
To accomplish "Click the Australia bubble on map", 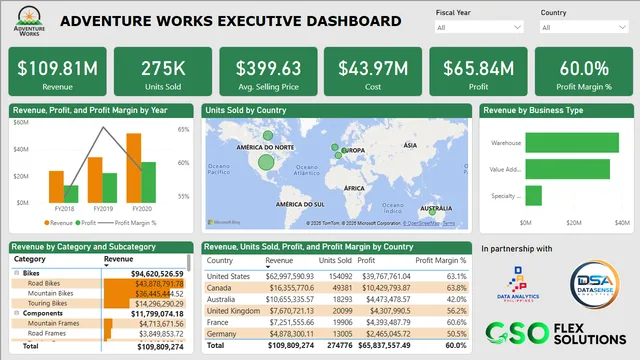I will point(432,212).
